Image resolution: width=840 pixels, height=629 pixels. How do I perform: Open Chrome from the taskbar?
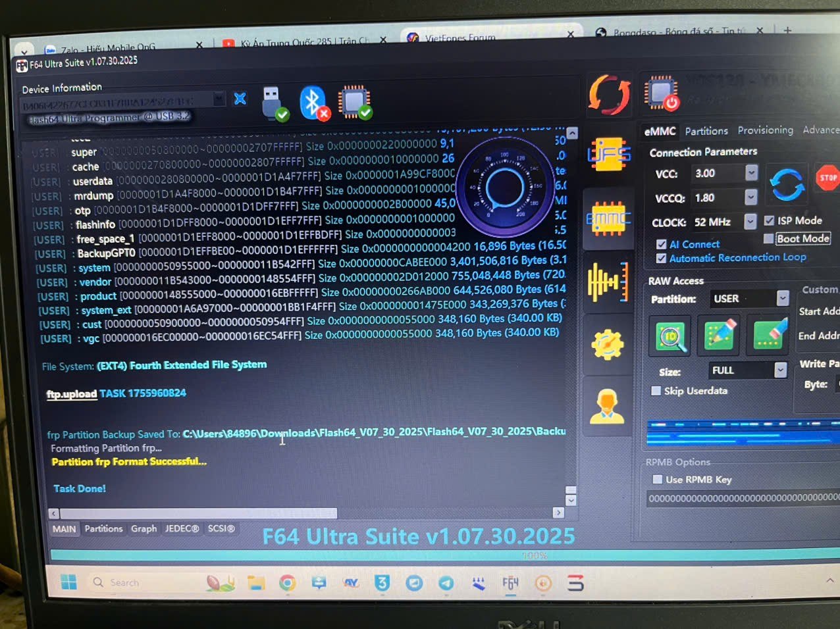287,583
